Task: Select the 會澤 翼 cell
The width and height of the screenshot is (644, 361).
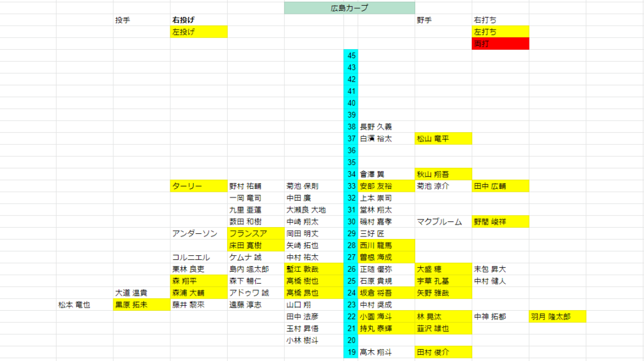Action: point(386,174)
